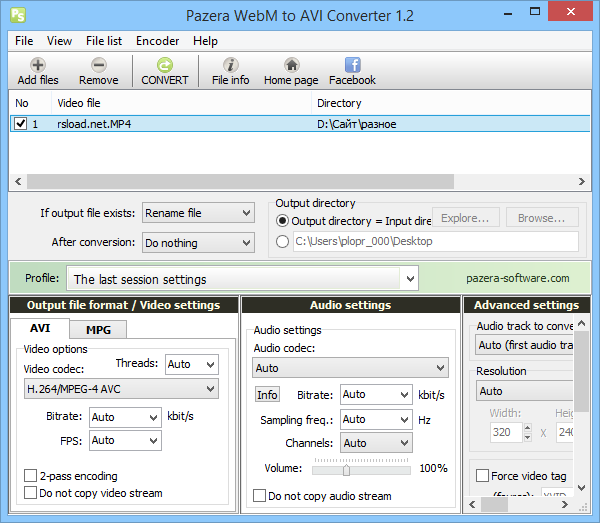This screenshot has width=600, height=523.
Task: Open the Video codec dropdown
Action: coord(121,389)
